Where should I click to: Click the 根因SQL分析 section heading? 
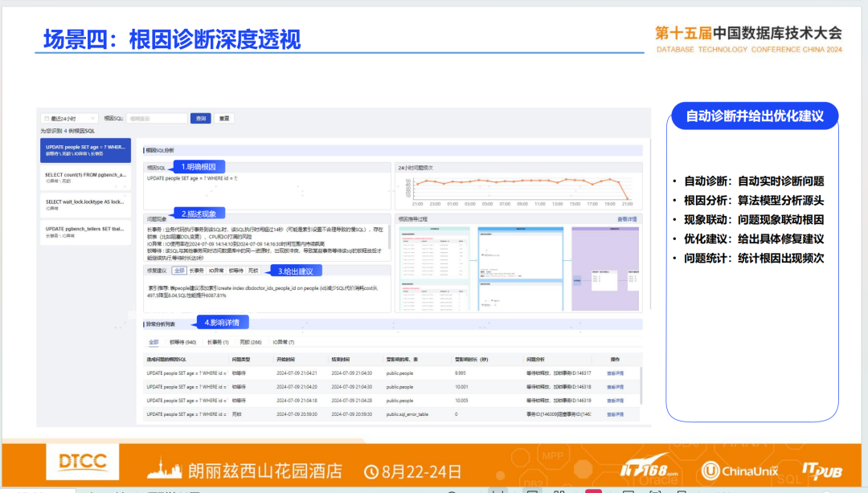(160, 150)
